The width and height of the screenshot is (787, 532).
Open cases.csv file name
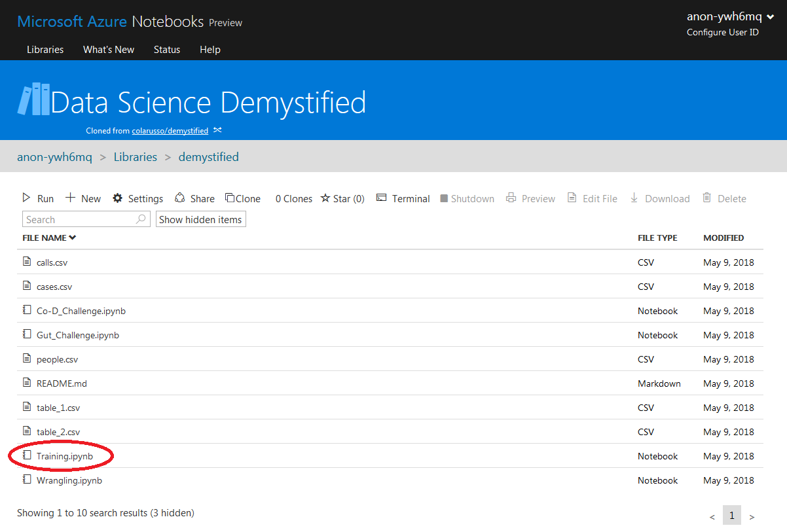coord(54,287)
